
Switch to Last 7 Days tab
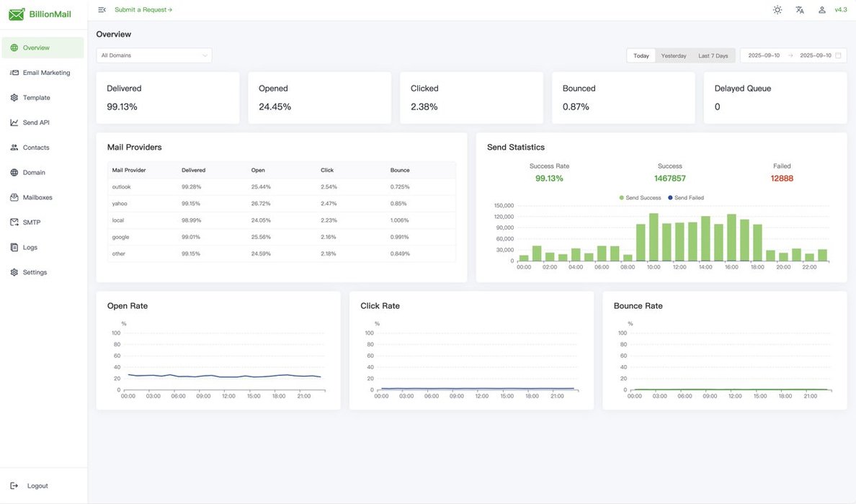pos(713,55)
